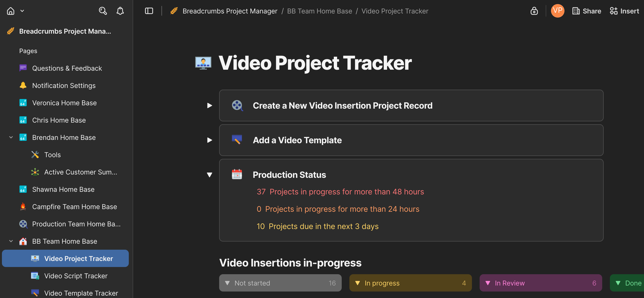Select the Tools page wrench icon
The image size is (644, 298).
[x=35, y=155]
